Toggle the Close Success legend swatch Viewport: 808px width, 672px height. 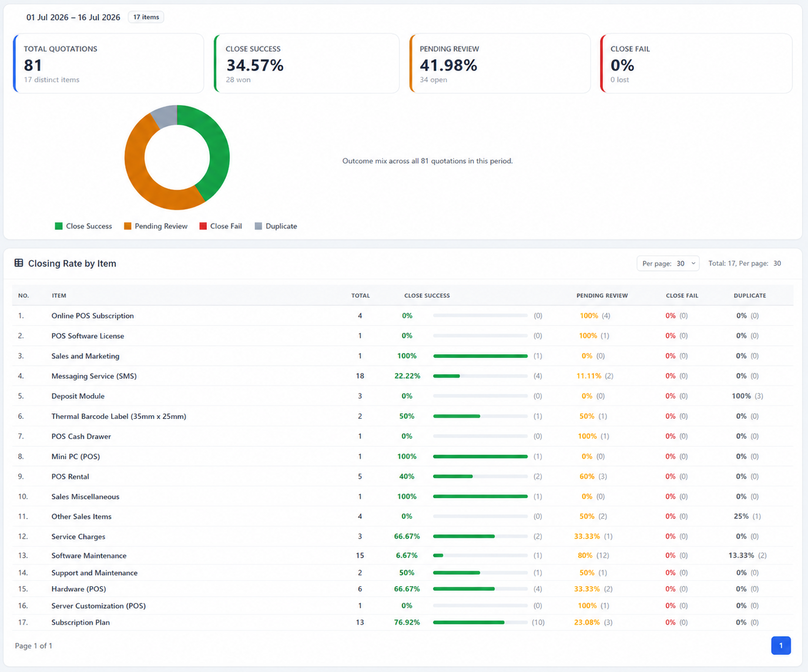coord(58,226)
